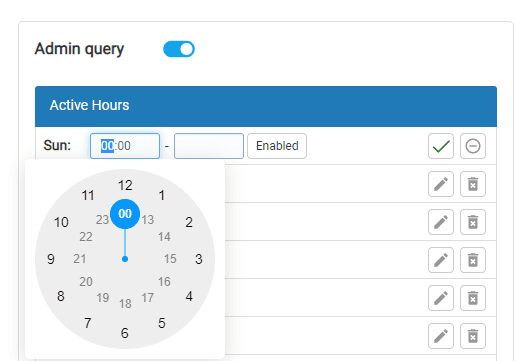Click the empty Sunday end time field

coord(209,146)
